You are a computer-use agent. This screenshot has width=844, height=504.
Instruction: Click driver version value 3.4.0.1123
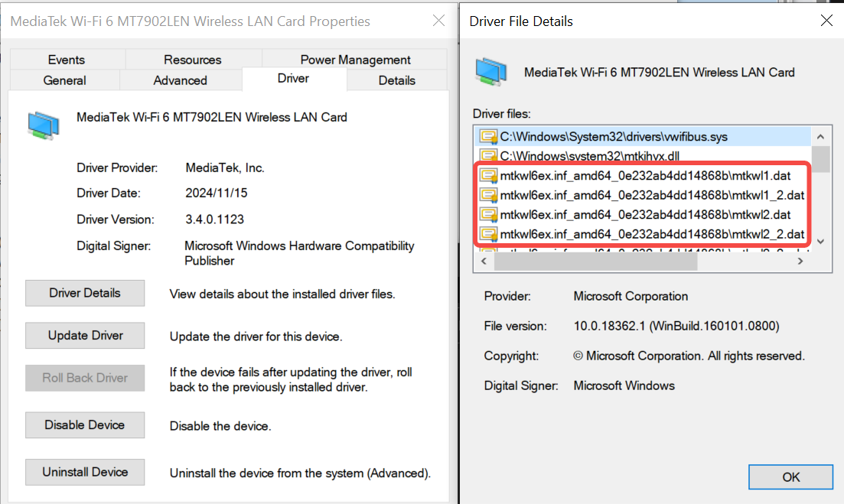[214, 219]
